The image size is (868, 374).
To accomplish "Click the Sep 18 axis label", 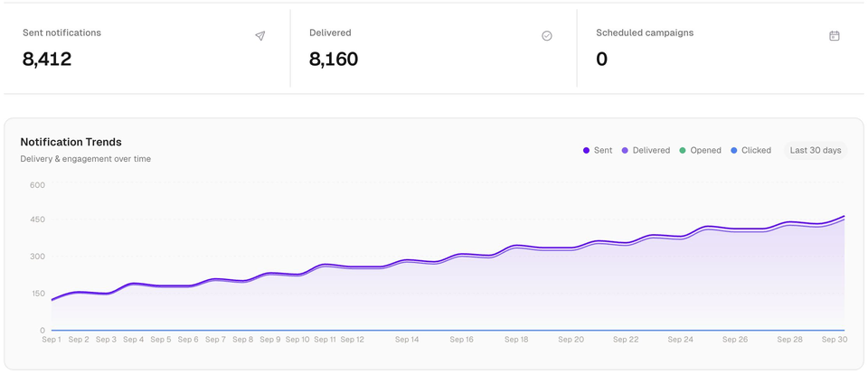I will [x=516, y=340].
